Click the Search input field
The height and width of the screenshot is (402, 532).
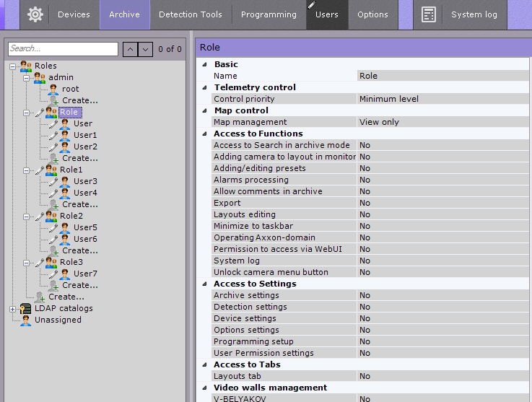63,49
